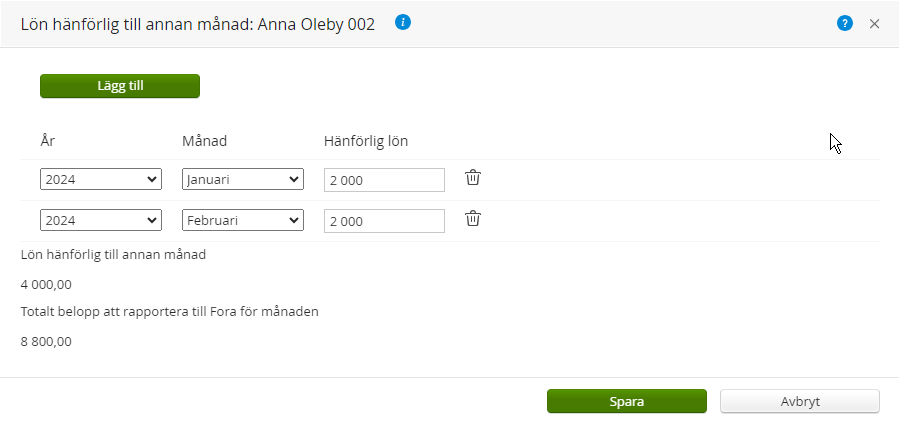
Task: Close the dialog with the X icon
Action: [x=874, y=24]
